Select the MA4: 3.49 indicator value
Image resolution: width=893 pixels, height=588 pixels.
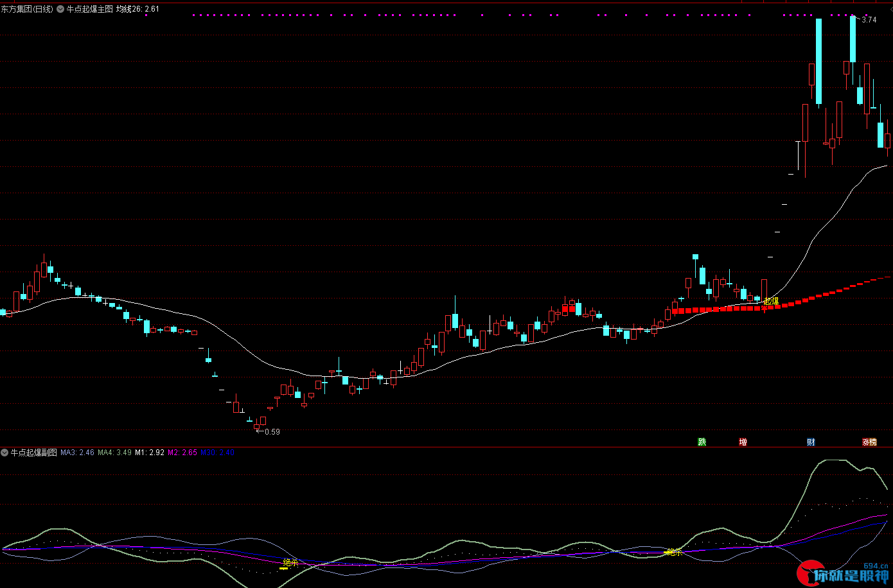click(114, 453)
